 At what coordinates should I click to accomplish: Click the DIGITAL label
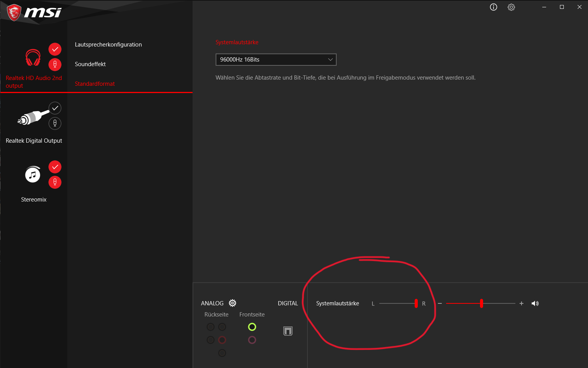coord(288,303)
